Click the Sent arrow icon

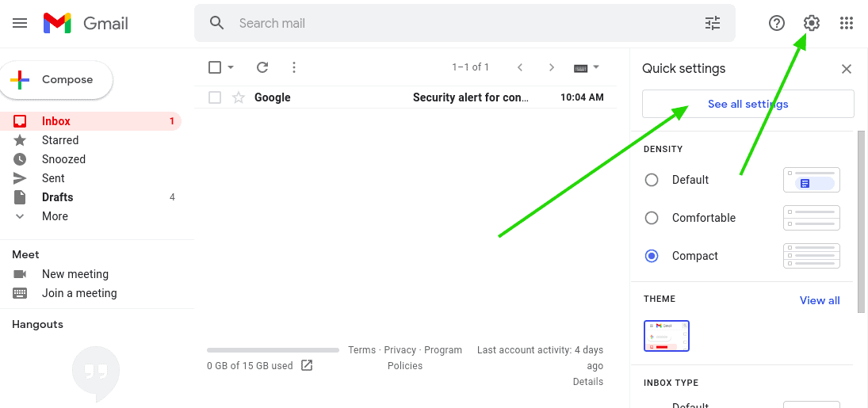point(20,178)
